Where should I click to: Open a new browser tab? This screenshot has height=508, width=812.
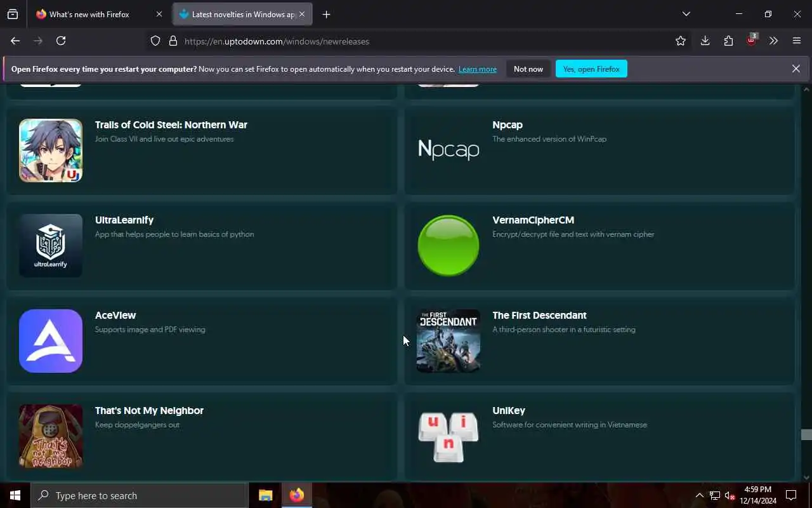point(326,14)
